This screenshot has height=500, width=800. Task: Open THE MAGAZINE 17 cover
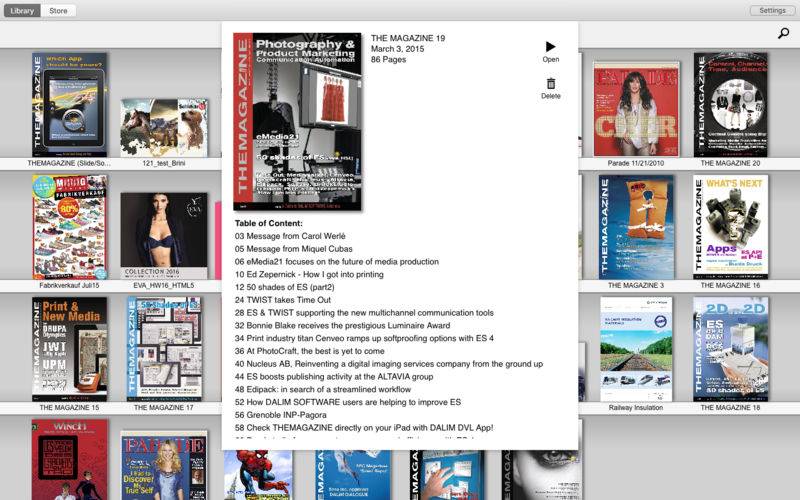(164, 349)
